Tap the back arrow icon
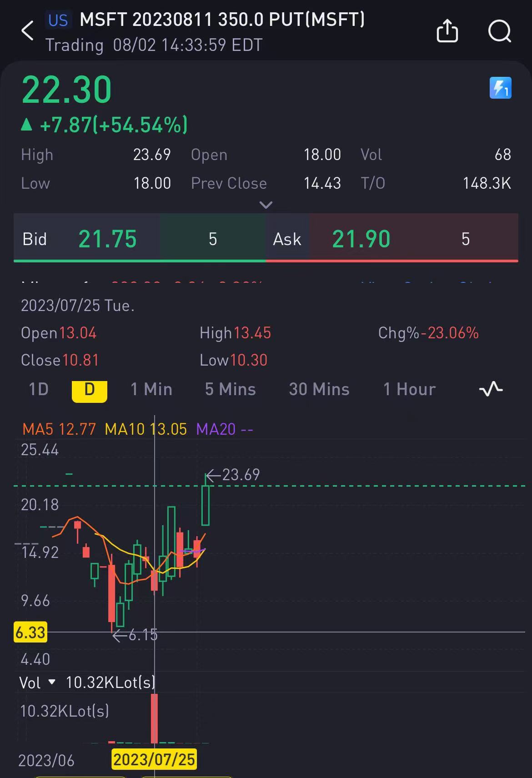 coord(27,31)
